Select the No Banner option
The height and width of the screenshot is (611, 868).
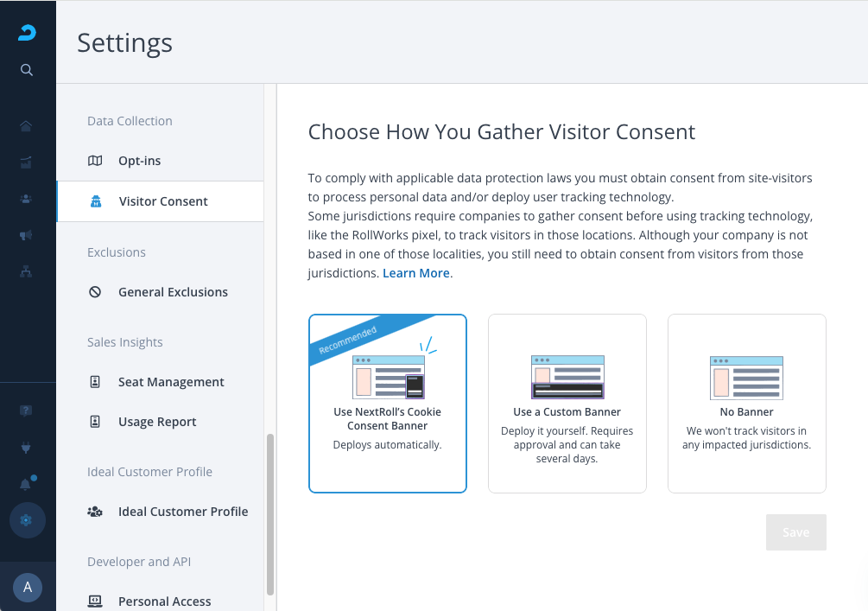tap(747, 404)
